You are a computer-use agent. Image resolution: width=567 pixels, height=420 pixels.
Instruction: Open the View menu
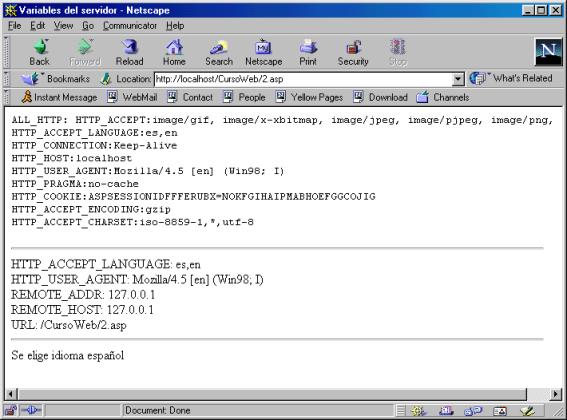(x=63, y=26)
